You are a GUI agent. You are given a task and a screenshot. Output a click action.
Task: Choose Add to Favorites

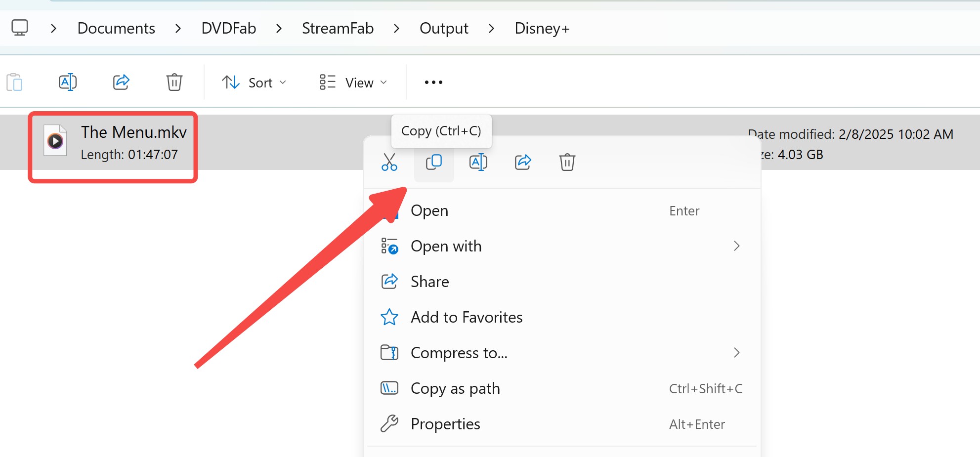point(562,317)
